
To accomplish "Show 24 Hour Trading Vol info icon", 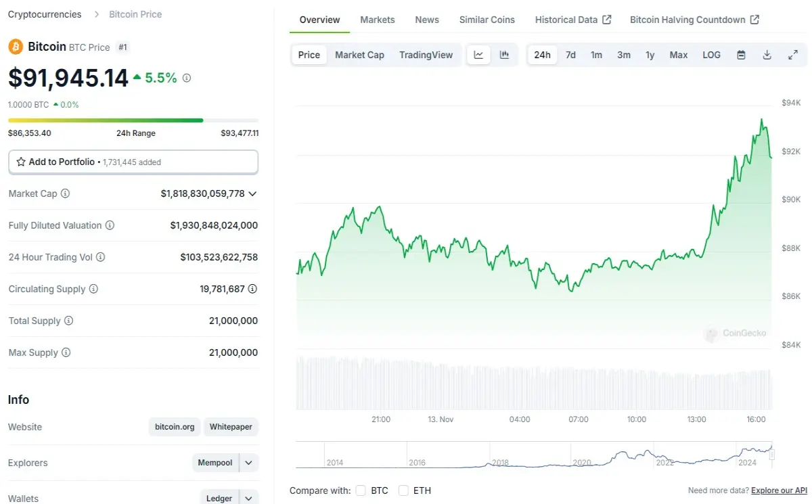I will pyautogui.click(x=101, y=257).
